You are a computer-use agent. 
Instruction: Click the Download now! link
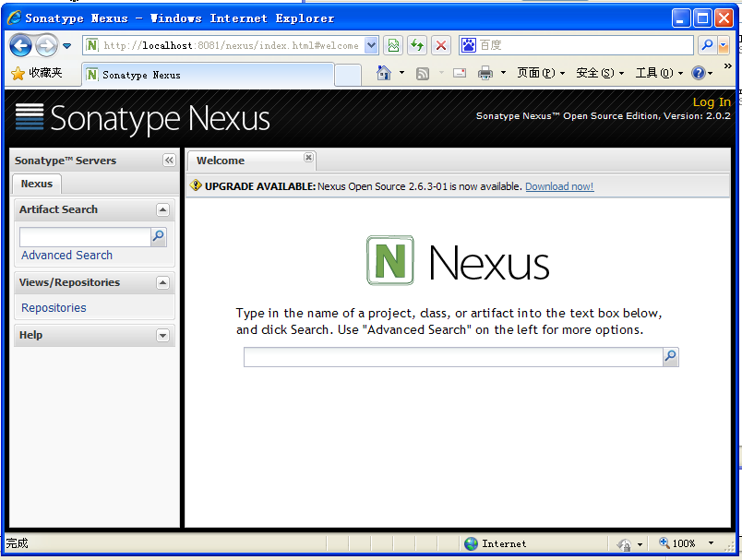pyautogui.click(x=559, y=187)
